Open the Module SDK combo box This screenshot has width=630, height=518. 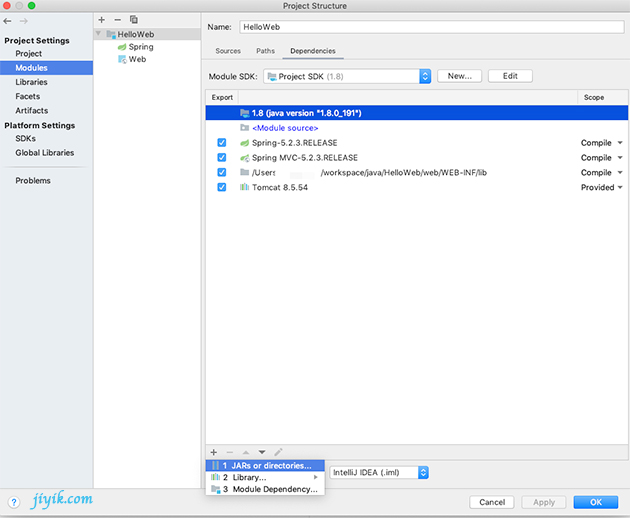(347, 76)
